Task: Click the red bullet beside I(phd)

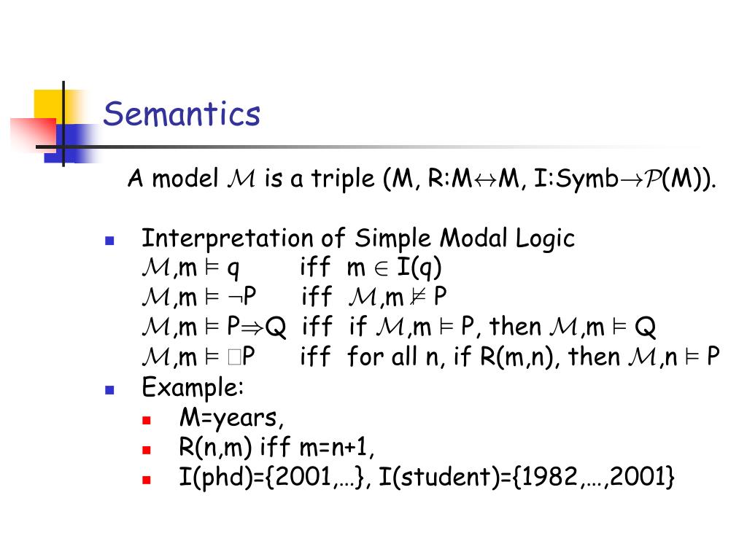Action: (x=146, y=480)
